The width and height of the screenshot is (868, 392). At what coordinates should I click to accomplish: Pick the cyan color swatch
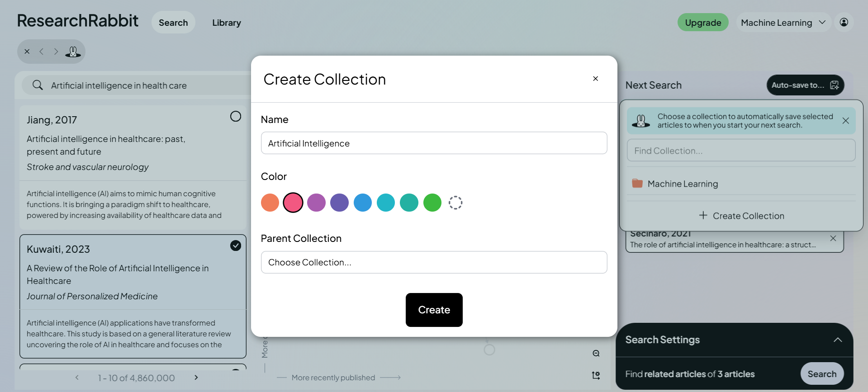pyautogui.click(x=386, y=203)
